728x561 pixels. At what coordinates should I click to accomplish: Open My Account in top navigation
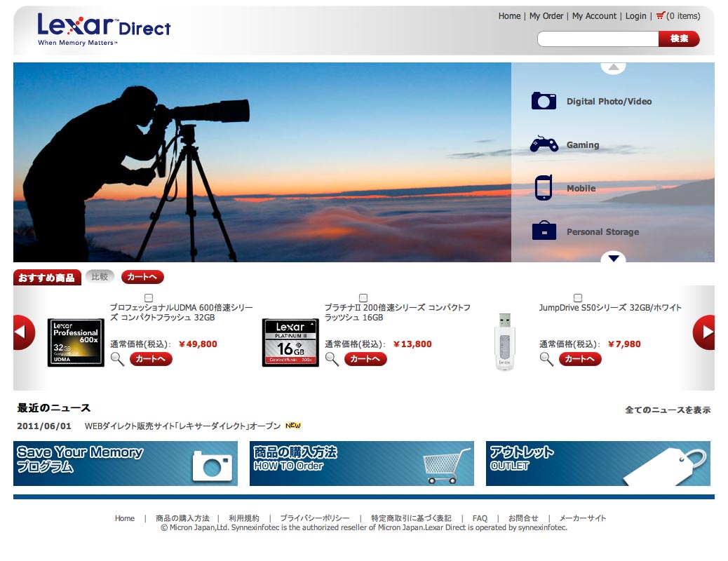594,16
